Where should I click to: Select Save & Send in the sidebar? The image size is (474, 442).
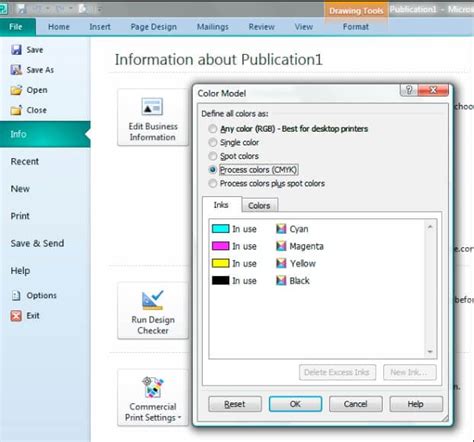coord(37,243)
